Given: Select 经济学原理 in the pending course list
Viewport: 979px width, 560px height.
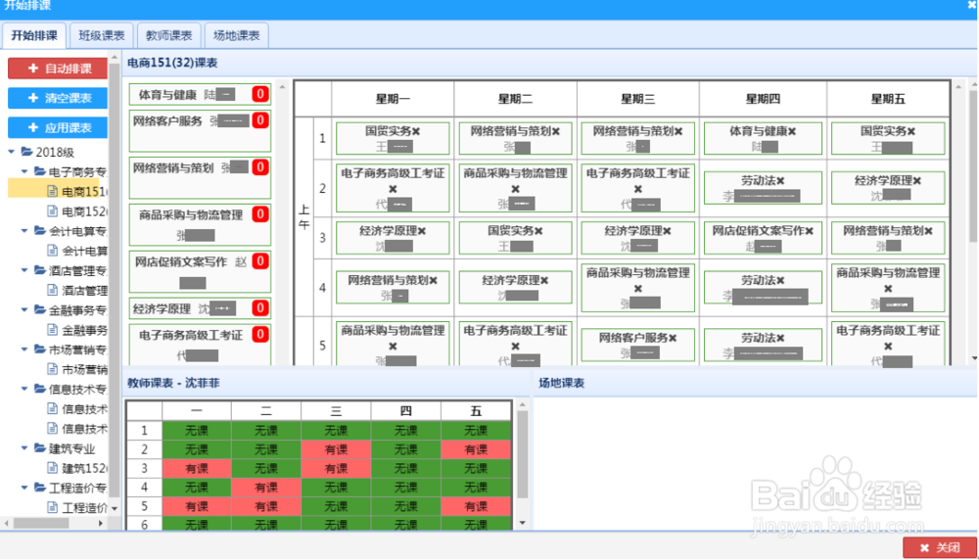Looking at the screenshot, I should coord(200,308).
